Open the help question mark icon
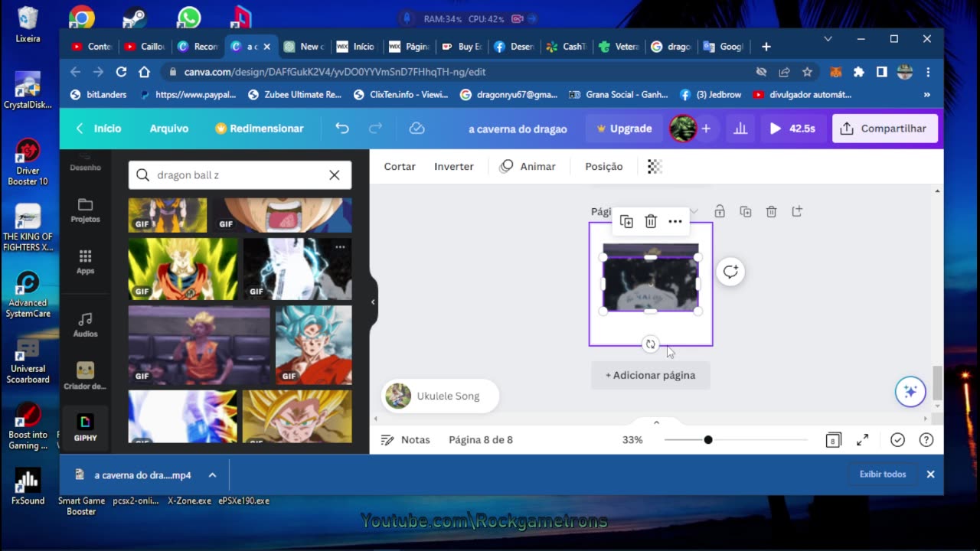The width and height of the screenshot is (980, 551). coord(926,440)
